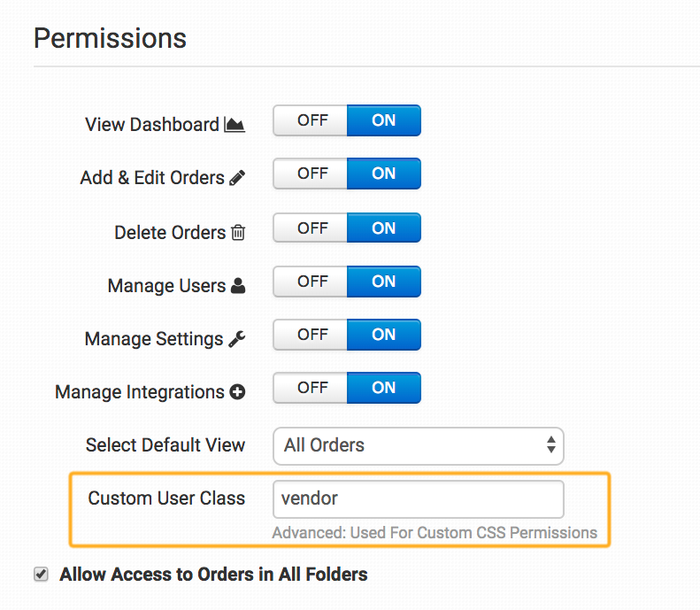700x610 pixels.
Task: Click ON for Manage Settings
Action: tap(383, 336)
